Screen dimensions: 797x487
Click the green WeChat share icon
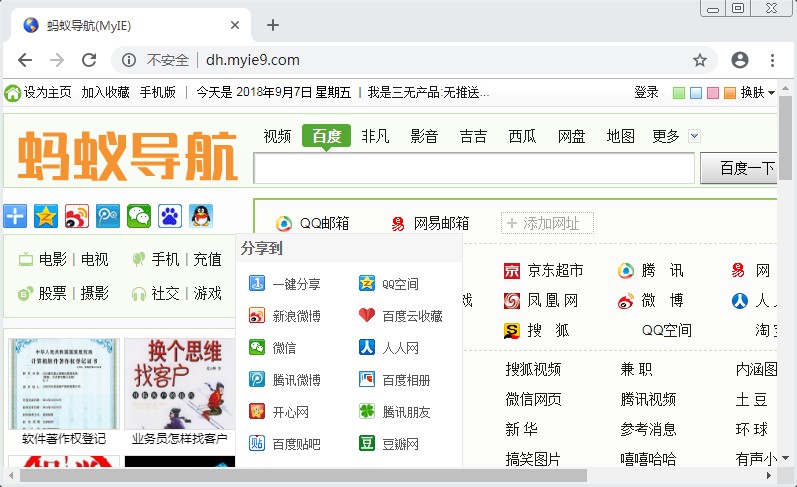click(139, 216)
